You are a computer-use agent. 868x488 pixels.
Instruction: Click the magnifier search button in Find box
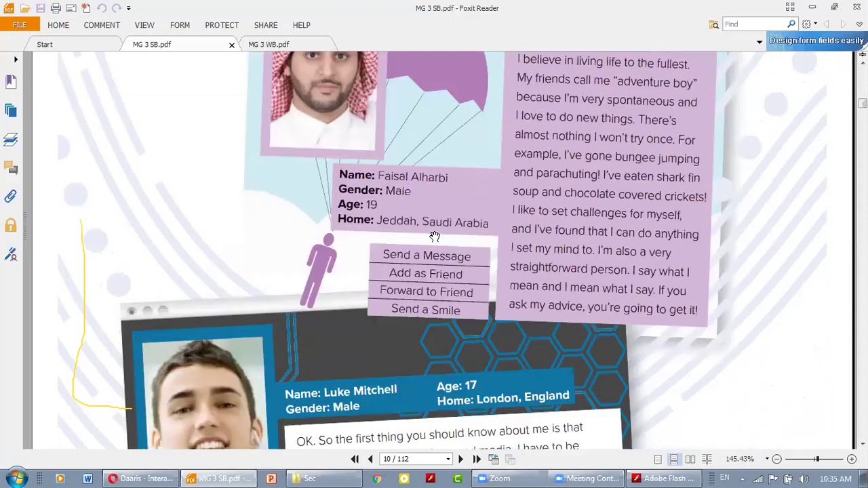point(791,24)
